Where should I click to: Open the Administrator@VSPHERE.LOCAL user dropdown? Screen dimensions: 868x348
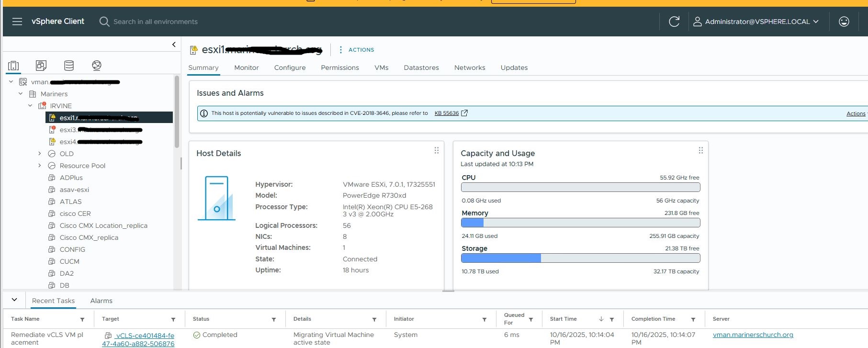pos(757,22)
